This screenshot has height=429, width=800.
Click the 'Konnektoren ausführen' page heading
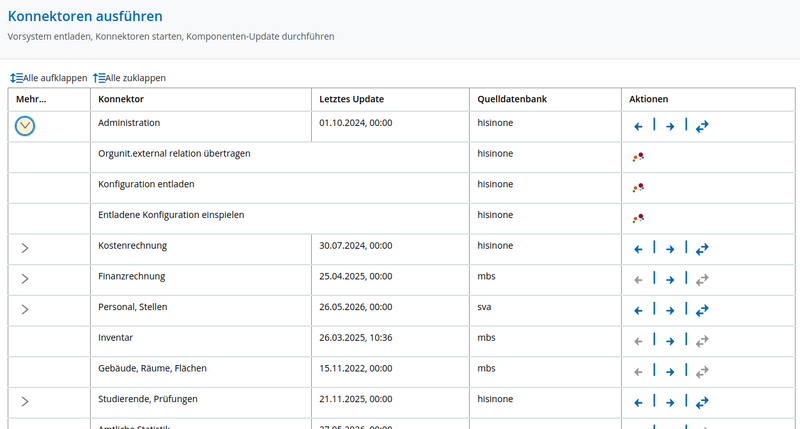(x=85, y=16)
